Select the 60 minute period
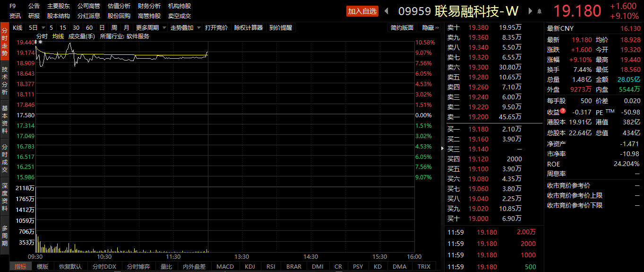Screen dimensions: 644x272 89,28
